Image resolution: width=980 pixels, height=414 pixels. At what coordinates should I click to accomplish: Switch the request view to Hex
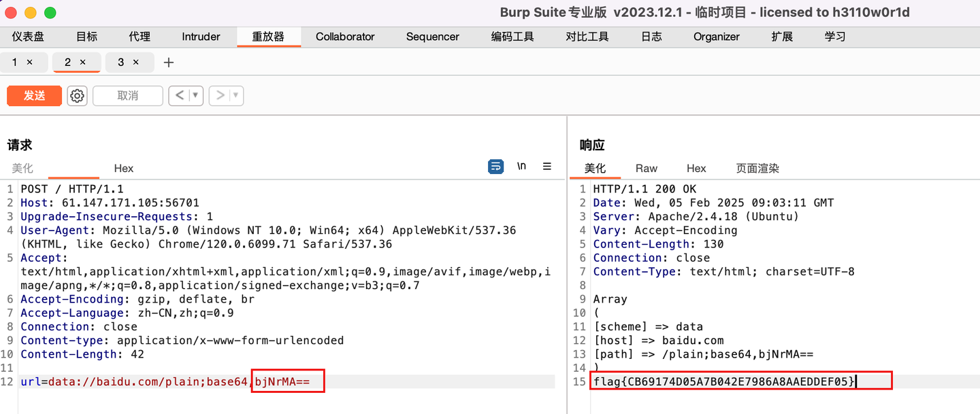pos(124,169)
